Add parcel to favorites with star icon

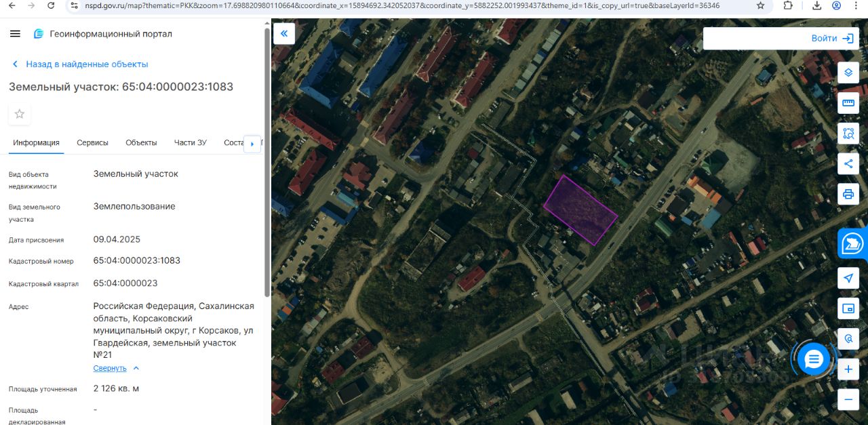click(x=20, y=114)
